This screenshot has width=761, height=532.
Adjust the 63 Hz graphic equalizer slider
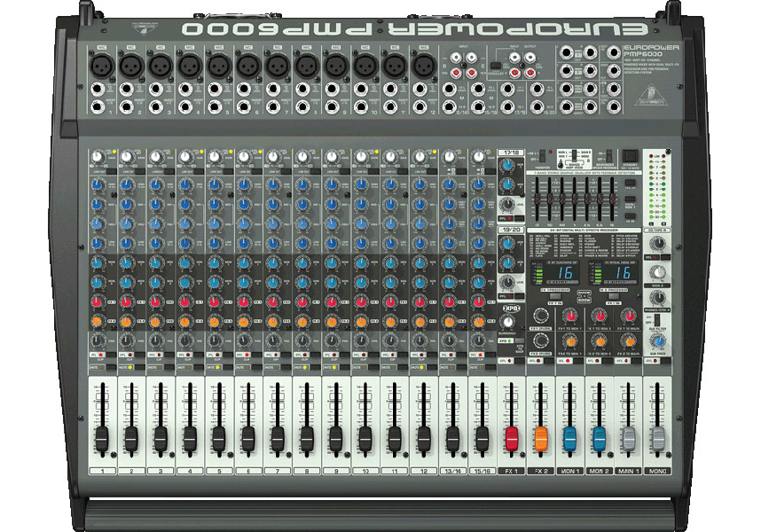pyautogui.click(x=537, y=198)
